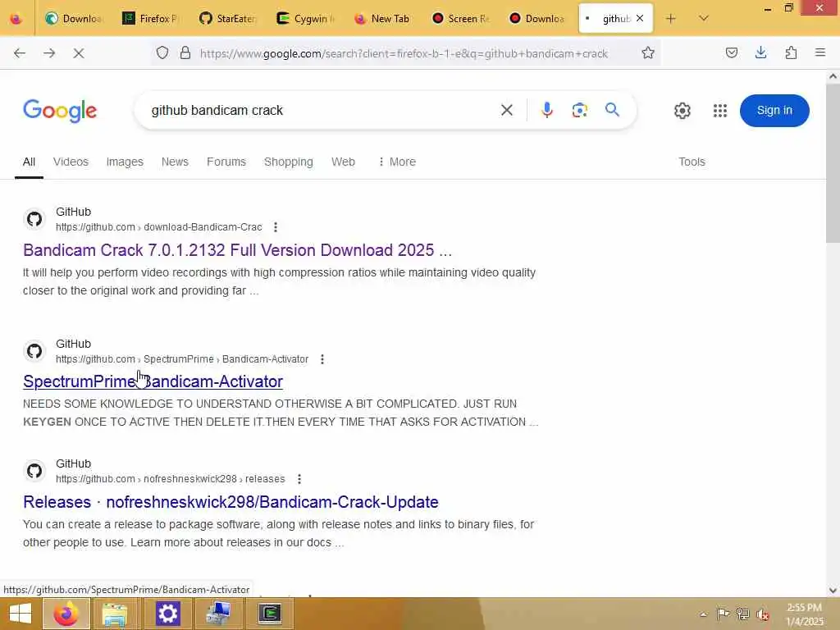Switch to the New Tab tab
The height and width of the screenshot is (630, 840).
click(383, 19)
